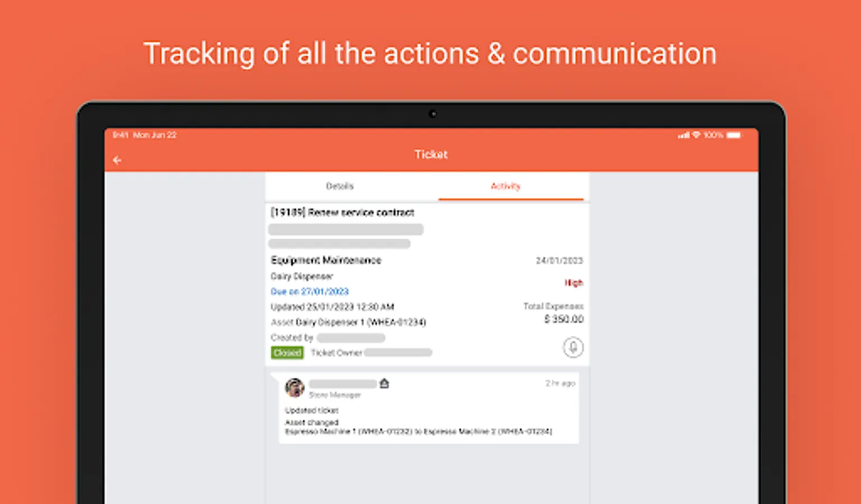This screenshot has height=504, width=861.
Task: Select the Activity tab
Action: coord(506,186)
